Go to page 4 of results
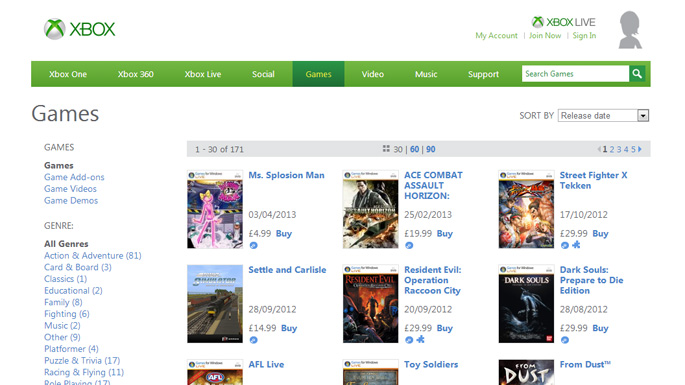Viewport: 685px width, 385px height. tap(626, 149)
